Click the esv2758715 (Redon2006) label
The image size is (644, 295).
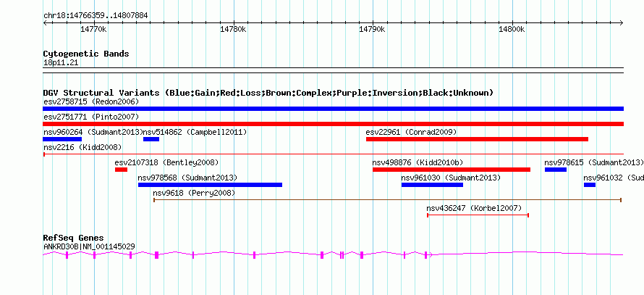pyautogui.click(x=91, y=101)
